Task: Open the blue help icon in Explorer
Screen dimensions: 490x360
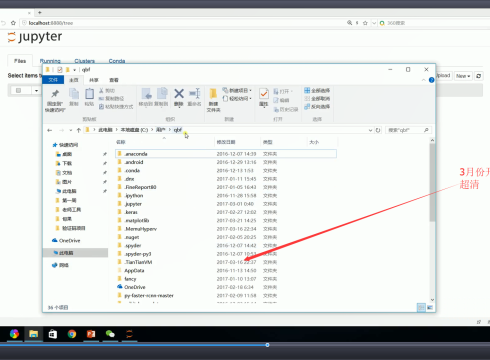Action: (x=431, y=80)
